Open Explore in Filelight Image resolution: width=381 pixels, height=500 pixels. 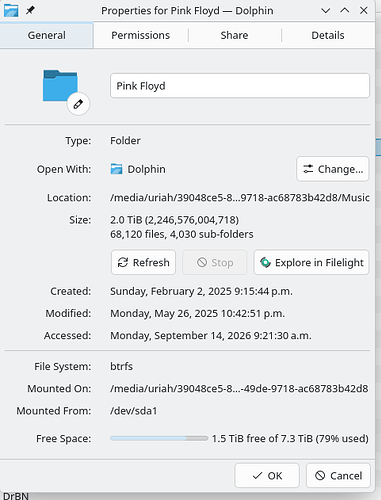click(x=311, y=262)
